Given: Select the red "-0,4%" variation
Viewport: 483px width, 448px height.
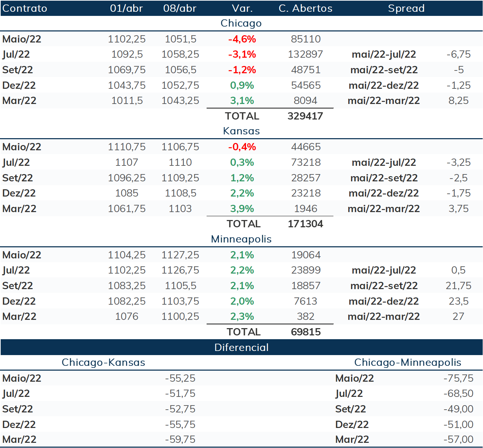Looking at the screenshot, I should pyautogui.click(x=242, y=147).
